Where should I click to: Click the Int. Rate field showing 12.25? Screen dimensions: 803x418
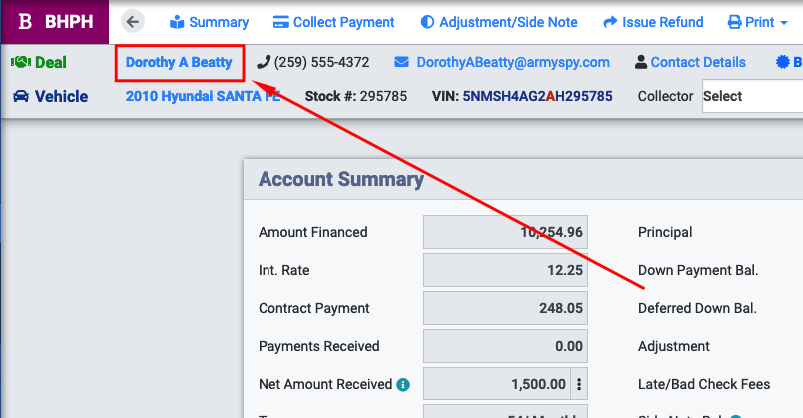point(505,270)
